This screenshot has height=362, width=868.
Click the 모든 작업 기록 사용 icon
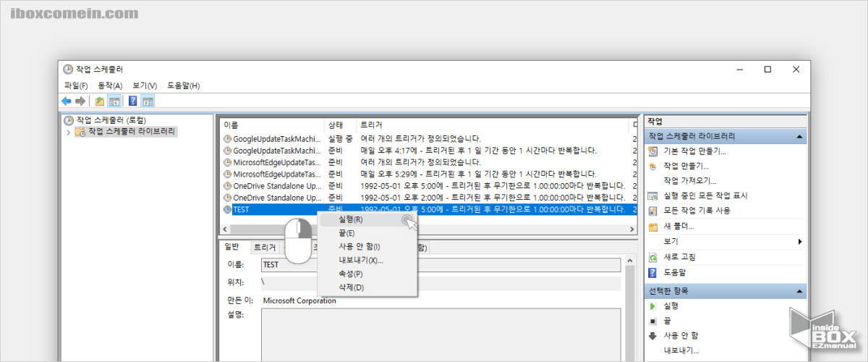coord(653,211)
